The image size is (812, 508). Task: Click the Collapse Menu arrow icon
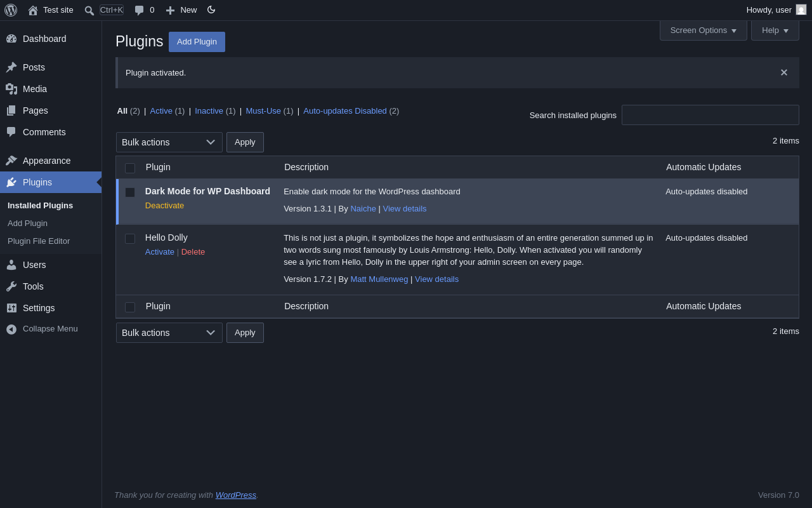11,329
